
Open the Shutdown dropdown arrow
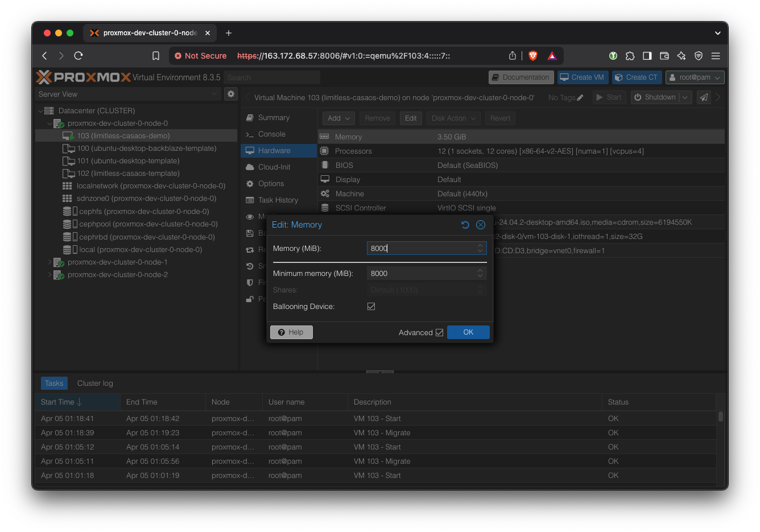pos(685,97)
